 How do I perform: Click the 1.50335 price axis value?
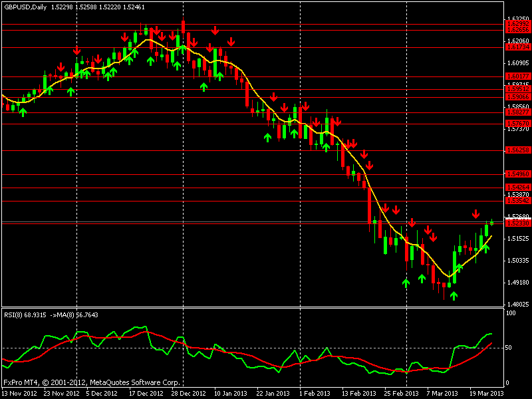(x=518, y=261)
